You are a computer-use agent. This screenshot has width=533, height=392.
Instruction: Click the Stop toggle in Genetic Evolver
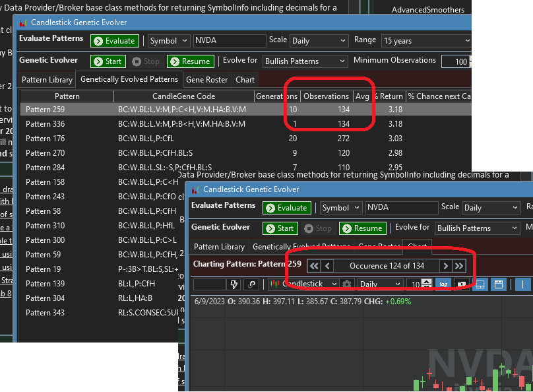coord(146,61)
